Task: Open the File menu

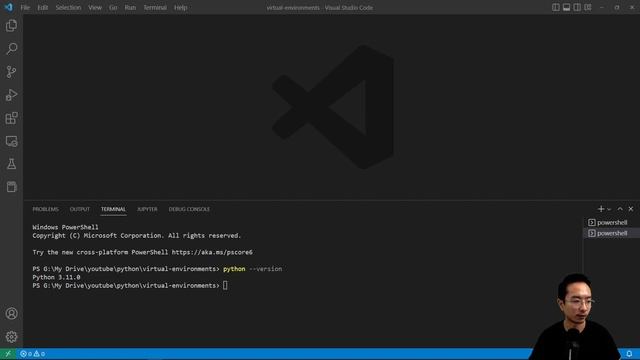Action: 25,7
